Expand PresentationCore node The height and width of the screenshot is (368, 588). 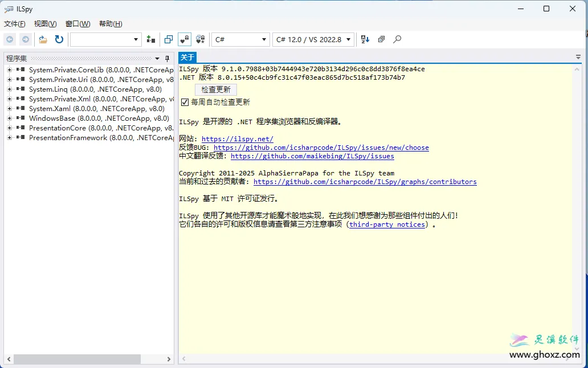[x=9, y=128]
